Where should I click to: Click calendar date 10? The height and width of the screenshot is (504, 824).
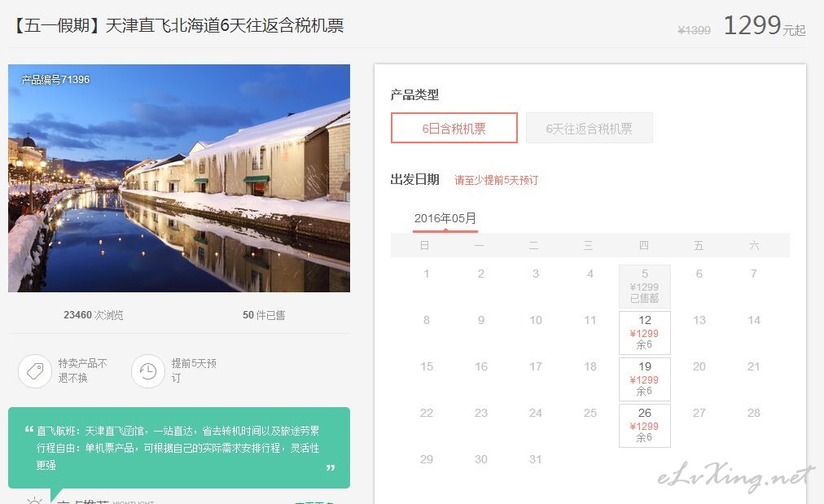pyautogui.click(x=536, y=320)
